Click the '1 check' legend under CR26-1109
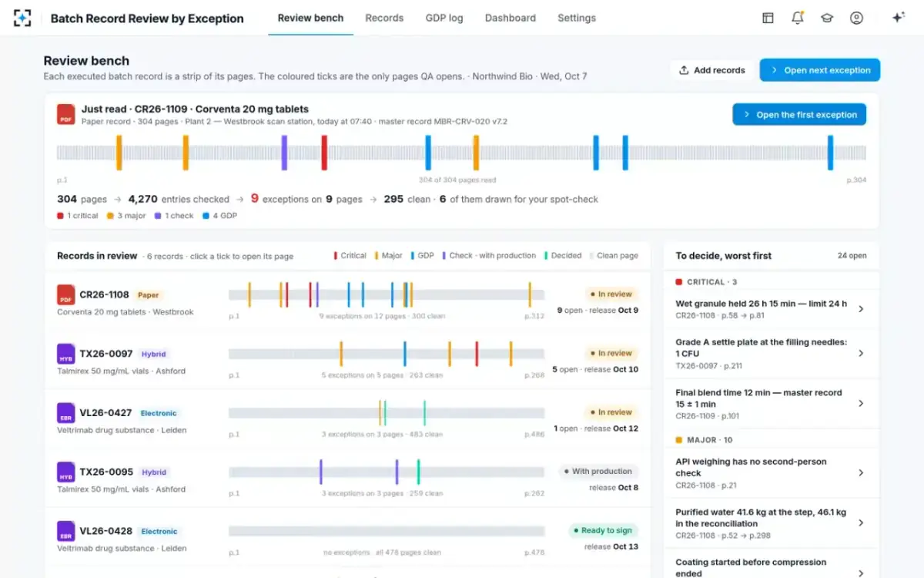 (x=174, y=216)
